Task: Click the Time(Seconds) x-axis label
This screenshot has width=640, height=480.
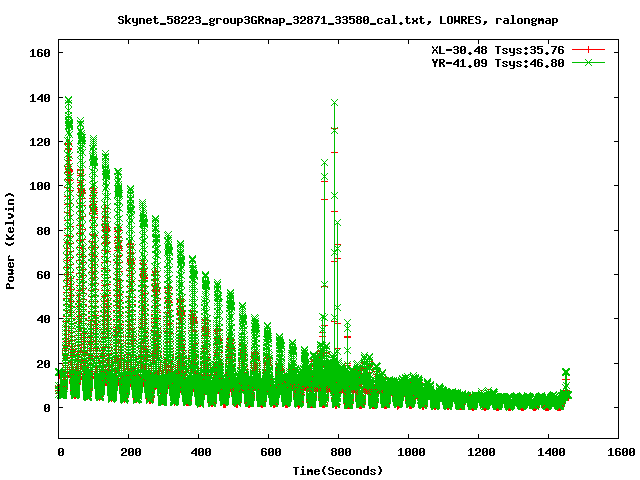Action: click(338, 471)
